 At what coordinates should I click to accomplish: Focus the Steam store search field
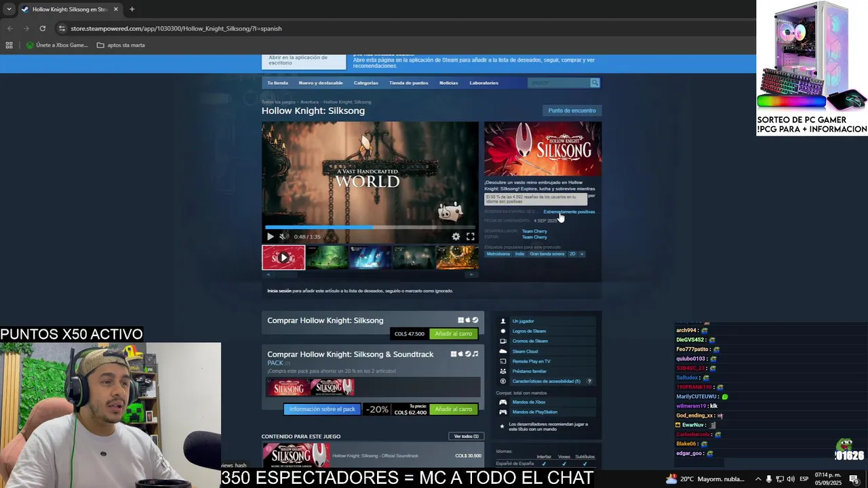coord(559,83)
